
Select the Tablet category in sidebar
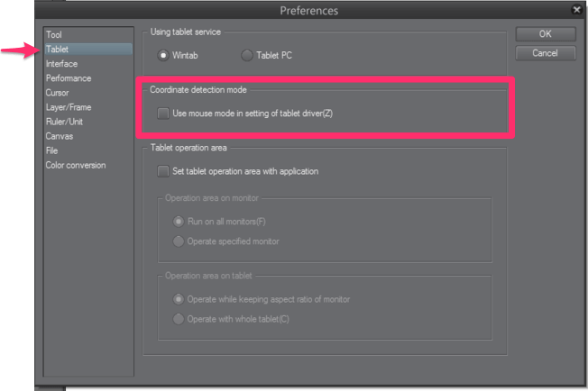pyautogui.click(x=88, y=49)
